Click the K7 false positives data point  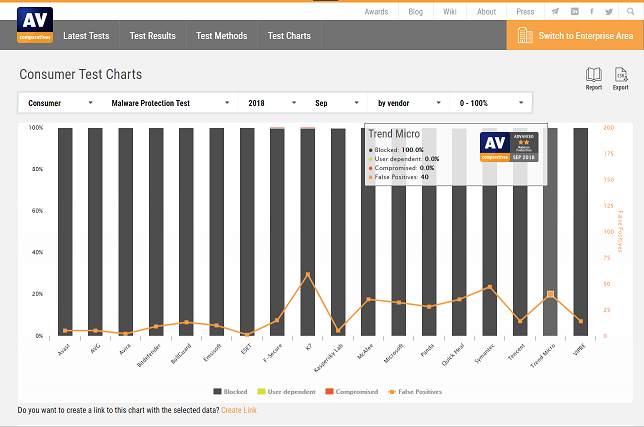308,274
